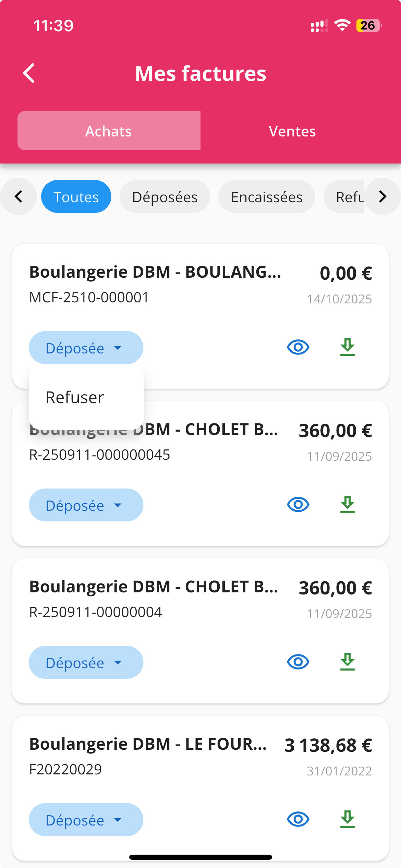Image resolution: width=401 pixels, height=868 pixels.
Task: View invoice F20220029 with eye icon
Action: coord(298,819)
